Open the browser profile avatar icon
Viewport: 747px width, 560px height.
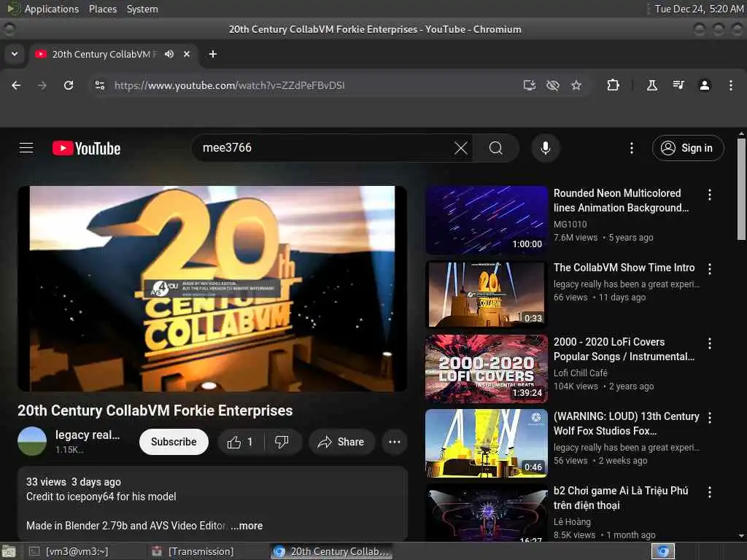point(705,85)
